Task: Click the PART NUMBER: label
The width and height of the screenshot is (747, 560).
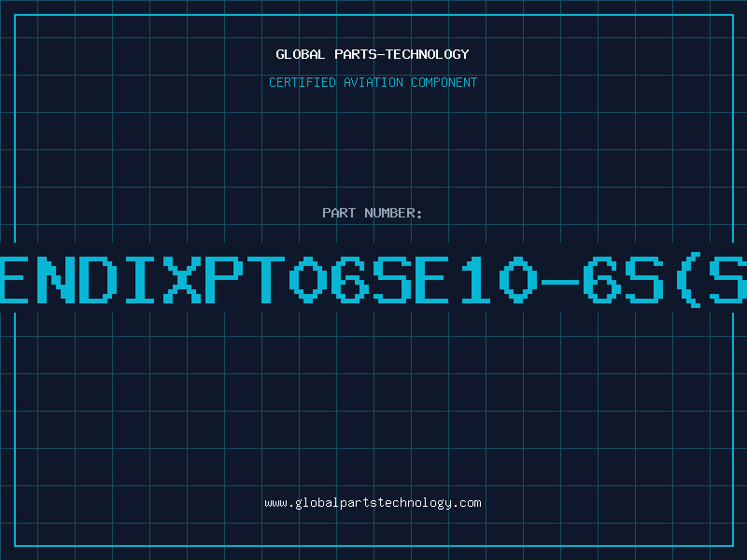Action: click(x=373, y=213)
